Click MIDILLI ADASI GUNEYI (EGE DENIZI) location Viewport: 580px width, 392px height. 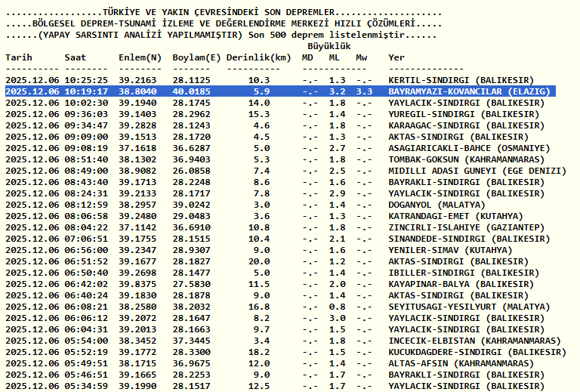pyautogui.click(x=477, y=171)
